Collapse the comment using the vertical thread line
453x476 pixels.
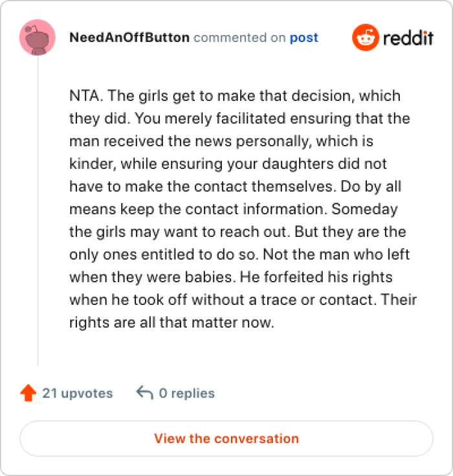click(x=38, y=214)
